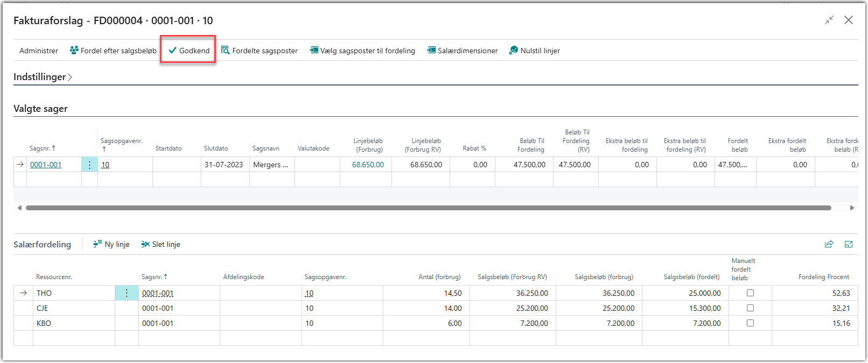Screen dimensions: 868x363
Task: Add a new line with Ny linje
Action: 111,244
